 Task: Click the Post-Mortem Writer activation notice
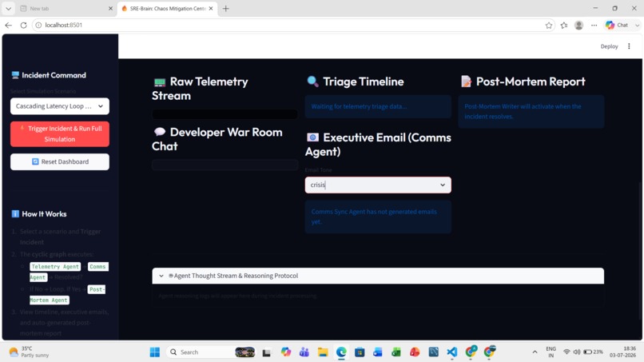click(531, 111)
